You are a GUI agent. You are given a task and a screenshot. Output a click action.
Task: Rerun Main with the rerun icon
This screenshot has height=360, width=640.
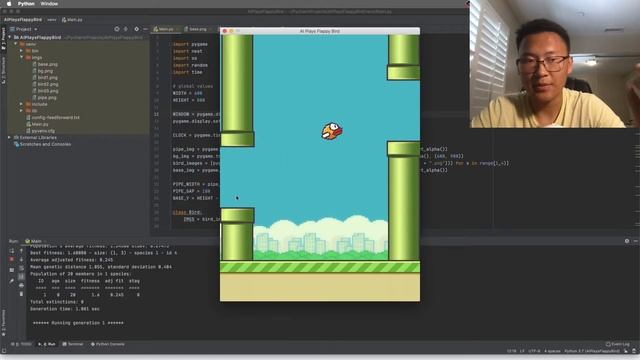click(x=11, y=251)
